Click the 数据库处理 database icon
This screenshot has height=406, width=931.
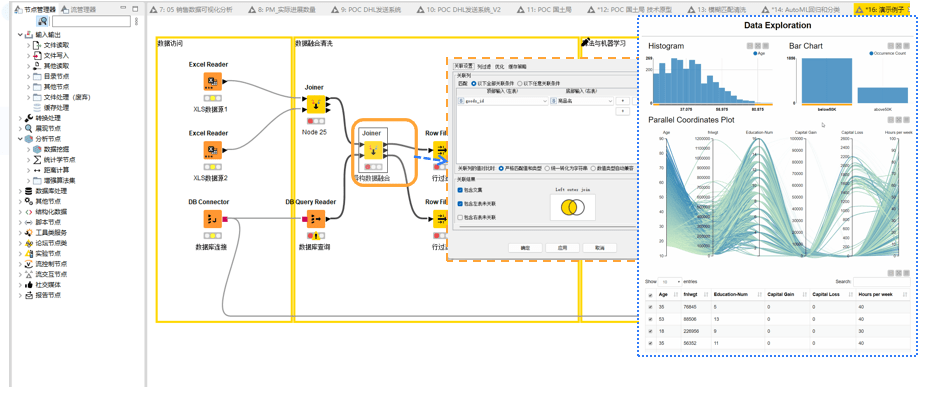tap(29, 191)
